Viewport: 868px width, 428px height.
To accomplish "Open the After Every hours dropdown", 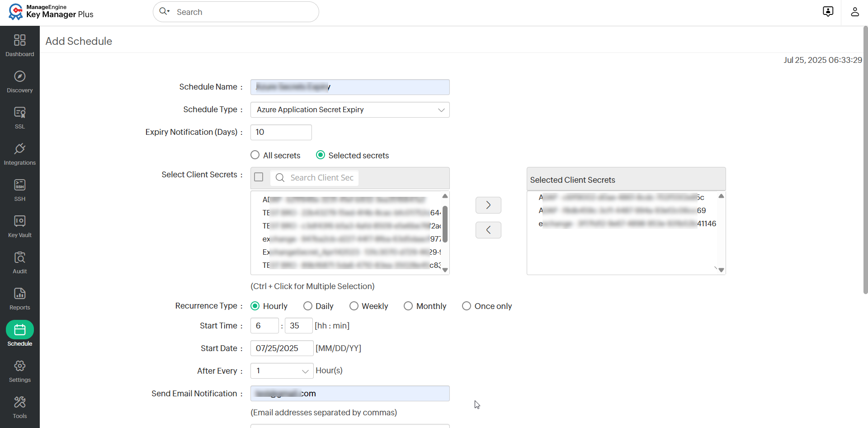I will click(x=282, y=371).
